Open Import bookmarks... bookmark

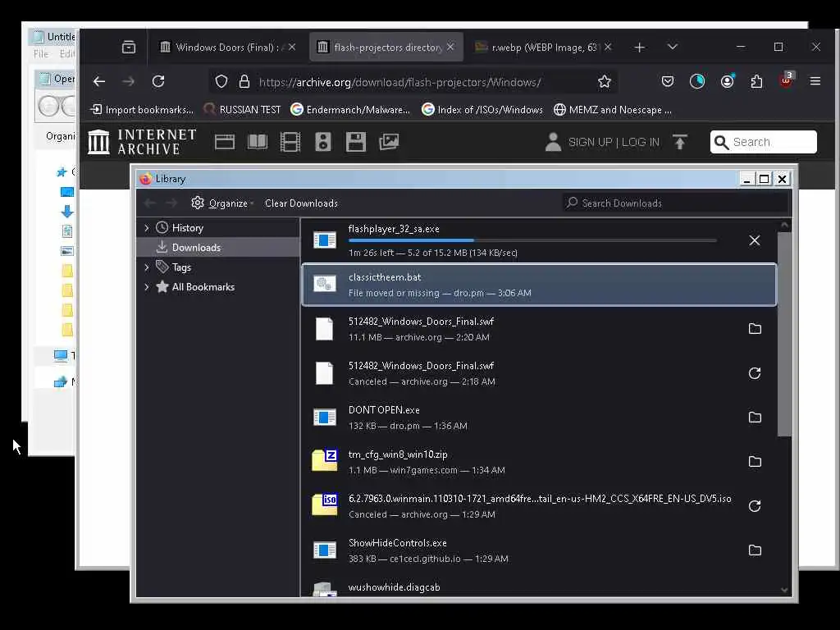click(x=142, y=110)
